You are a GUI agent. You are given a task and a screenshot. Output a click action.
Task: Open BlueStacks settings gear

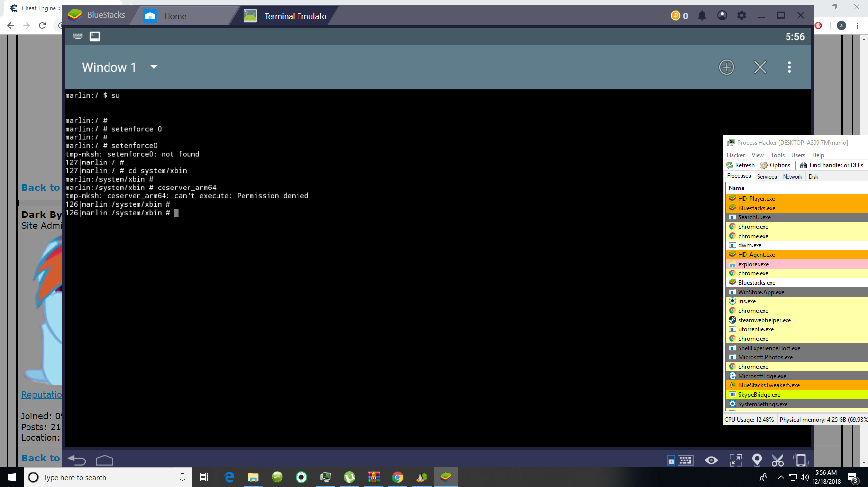pyautogui.click(x=742, y=15)
